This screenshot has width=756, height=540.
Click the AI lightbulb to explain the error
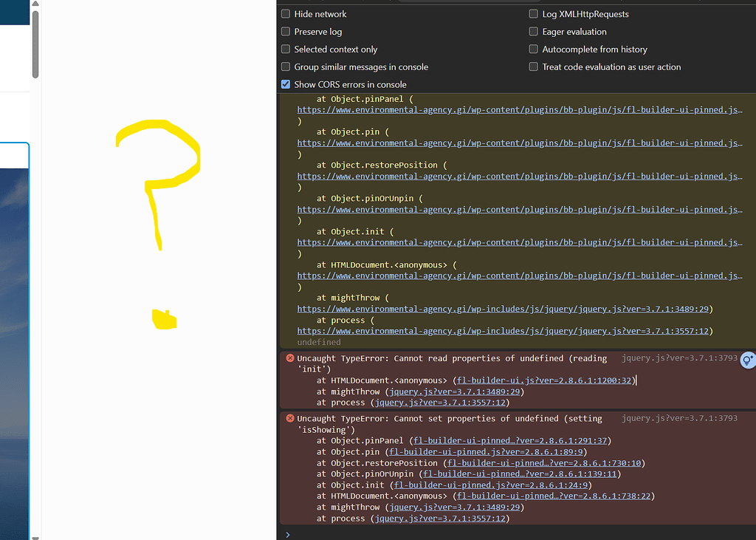coord(748,360)
